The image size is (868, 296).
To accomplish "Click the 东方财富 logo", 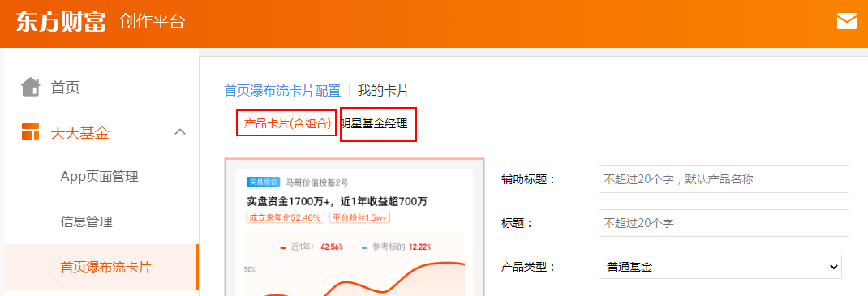I will [60, 22].
